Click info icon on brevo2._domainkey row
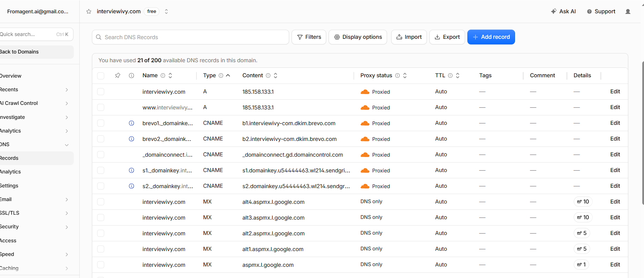644x278 pixels. coord(131,139)
